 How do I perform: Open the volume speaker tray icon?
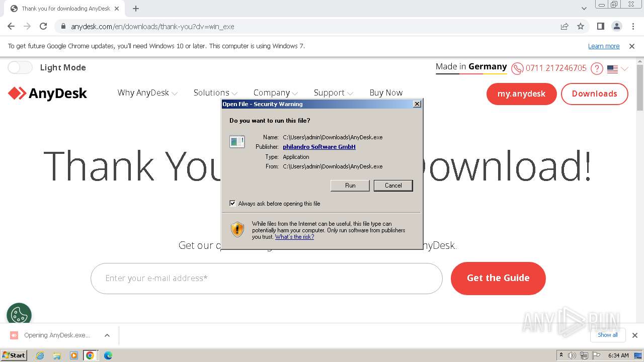click(572, 355)
